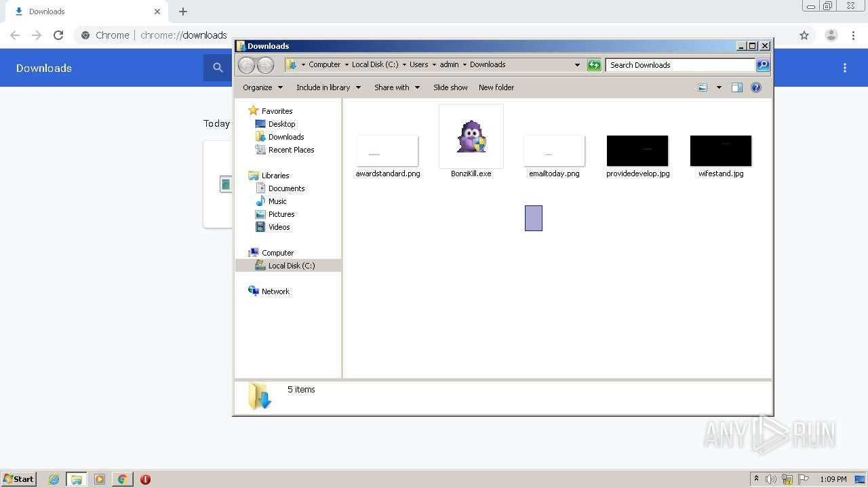
Task: Click admin breadcrumb segment
Action: click(449, 65)
